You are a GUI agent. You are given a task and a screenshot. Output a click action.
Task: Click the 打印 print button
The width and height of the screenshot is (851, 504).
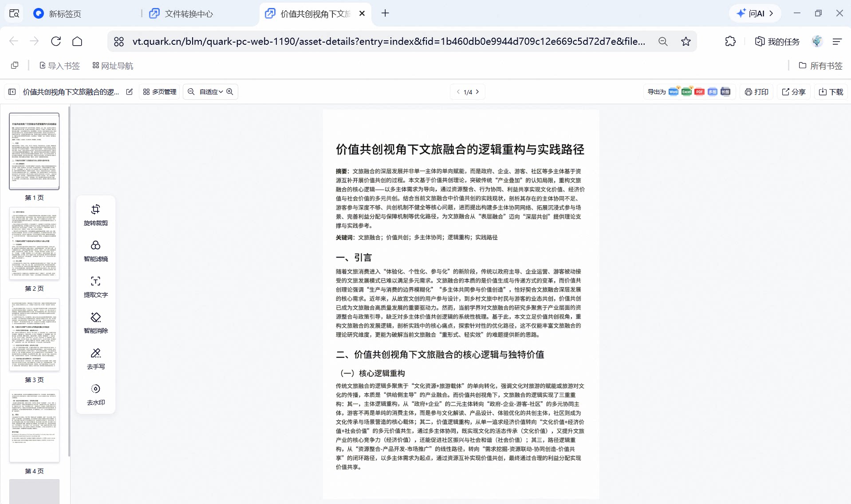[756, 92]
